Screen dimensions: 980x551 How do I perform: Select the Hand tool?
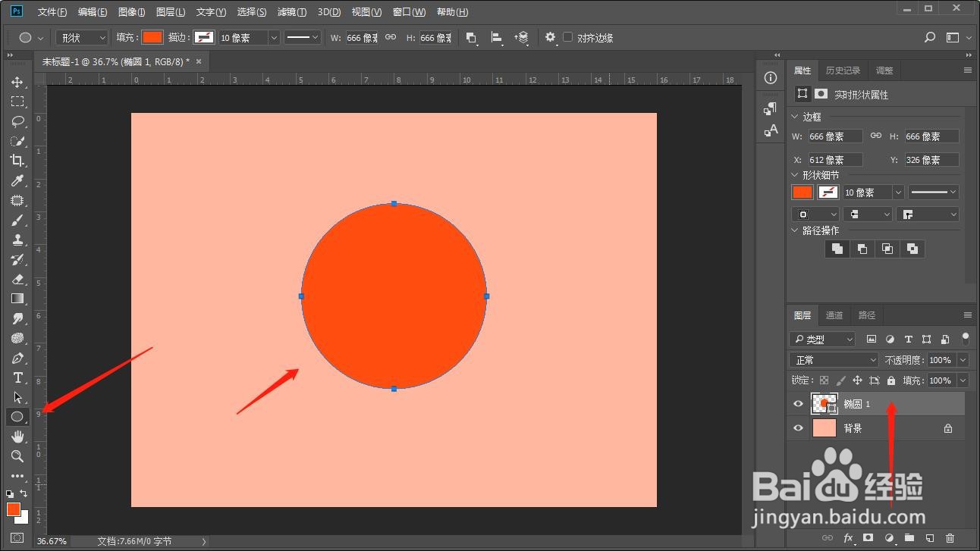pyautogui.click(x=17, y=437)
